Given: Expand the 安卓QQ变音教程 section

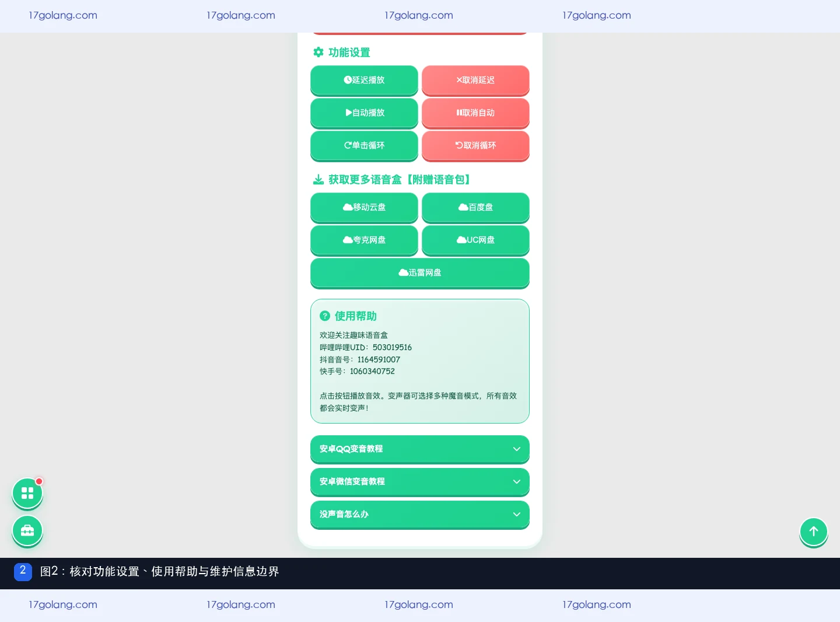Looking at the screenshot, I should [420, 449].
